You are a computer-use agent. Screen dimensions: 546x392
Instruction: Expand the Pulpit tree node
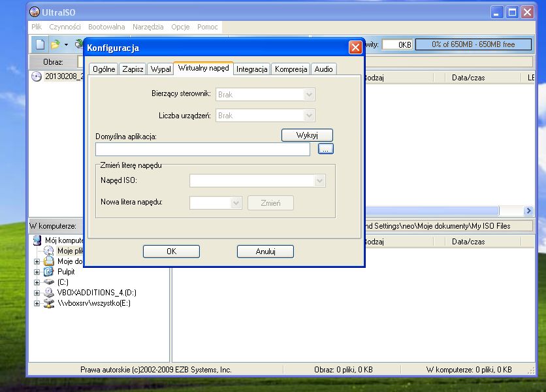point(37,272)
